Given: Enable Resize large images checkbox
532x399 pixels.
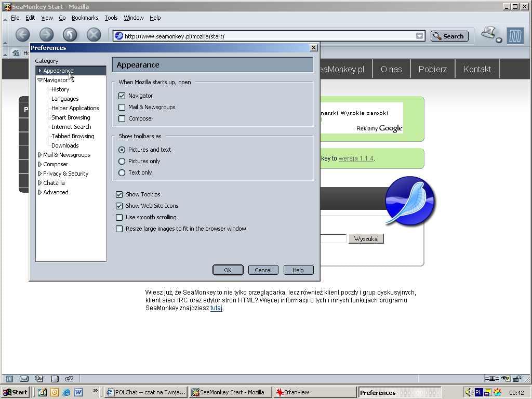Looking at the screenshot, I should [x=119, y=229].
